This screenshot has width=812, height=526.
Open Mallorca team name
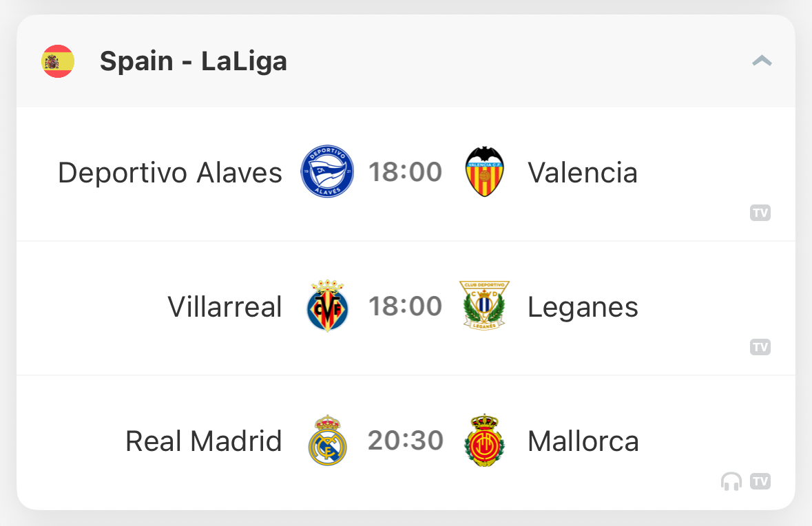(583, 441)
